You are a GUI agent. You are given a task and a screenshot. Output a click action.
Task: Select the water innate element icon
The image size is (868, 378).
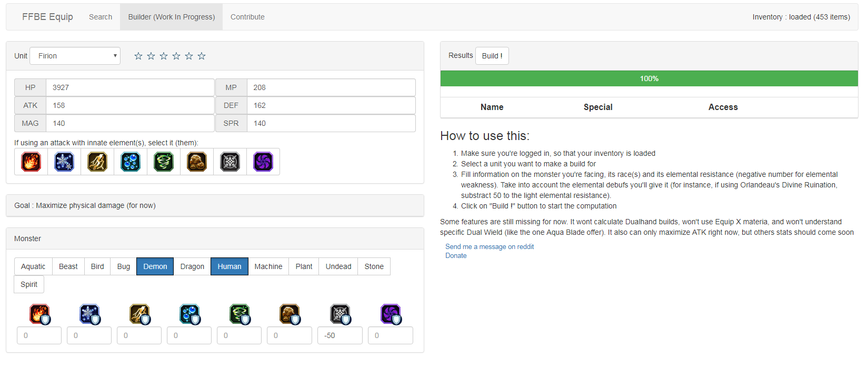[x=131, y=162]
